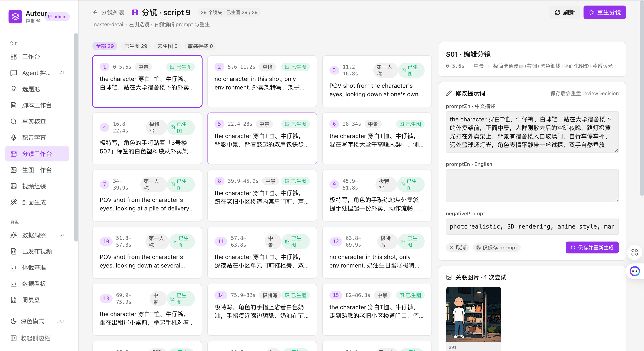Select shot card 12 (63.8–69.9s)
The image size is (644, 351).
(x=377, y=253)
